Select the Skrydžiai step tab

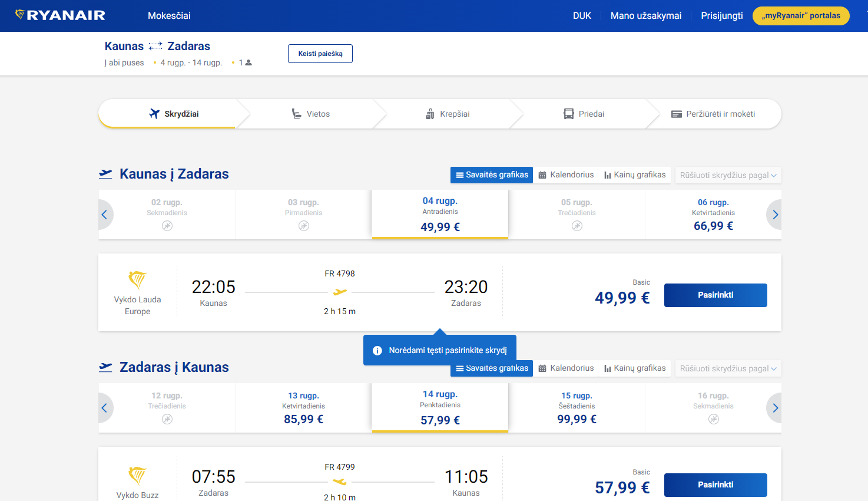click(174, 114)
